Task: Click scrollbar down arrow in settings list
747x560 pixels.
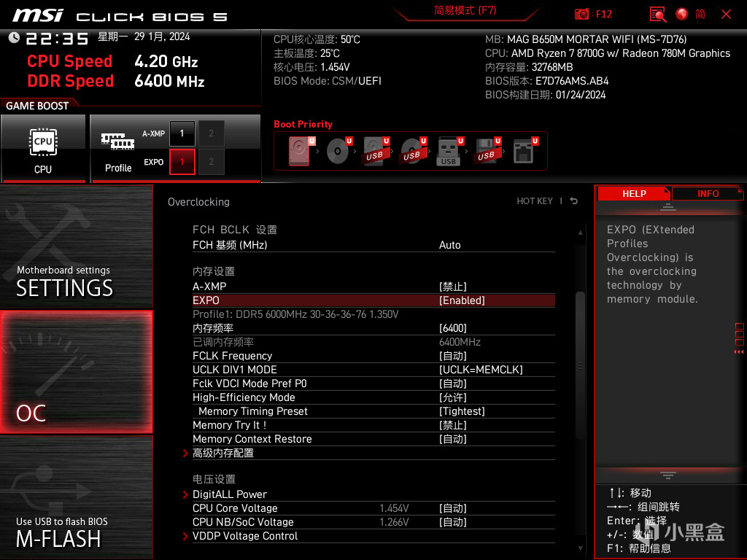Action: coord(580,548)
